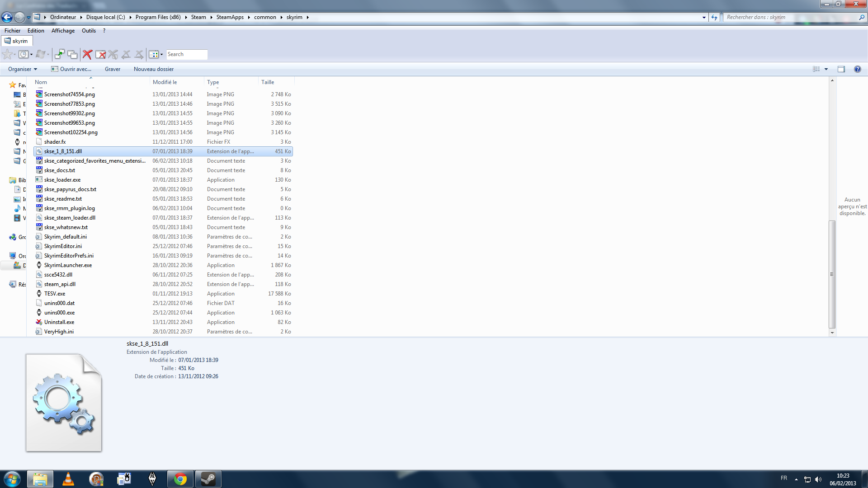Click the window with red X icon
The width and height of the screenshot is (868, 488).
tap(100, 54)
